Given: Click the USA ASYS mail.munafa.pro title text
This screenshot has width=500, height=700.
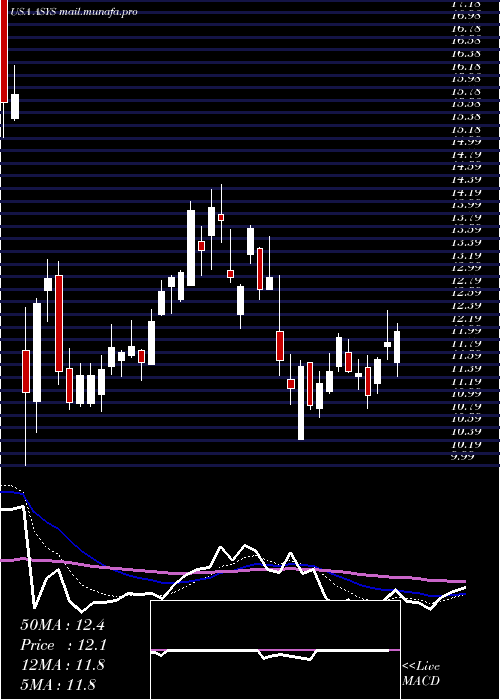Looking at the screenshot, I should 73,12.
